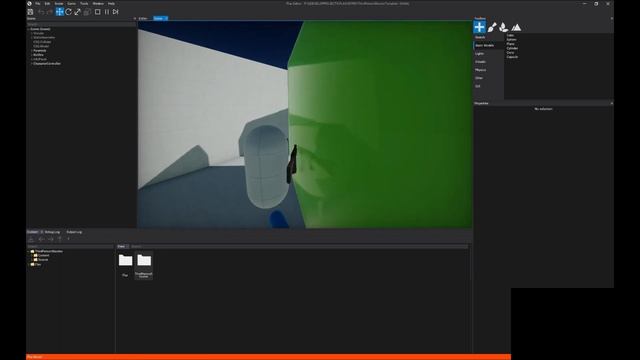
Task: Click the import icon in Content toolbar
Action: point(31,239)
